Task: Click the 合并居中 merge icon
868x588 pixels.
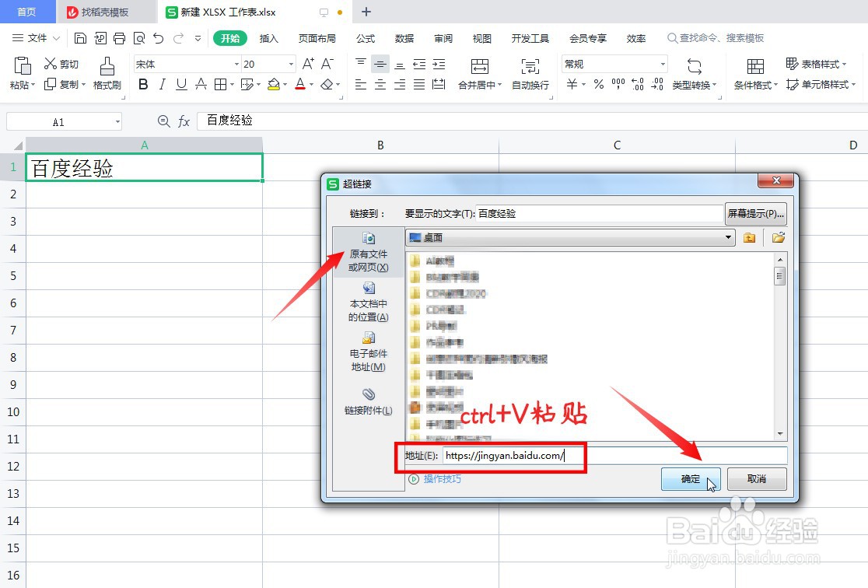Action: (x=479, y=66)
